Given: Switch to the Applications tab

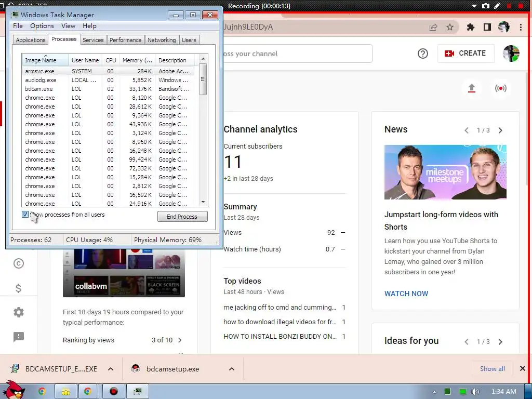Looking at the screenshot, I should pyautogui.click(x=31, y=40).
